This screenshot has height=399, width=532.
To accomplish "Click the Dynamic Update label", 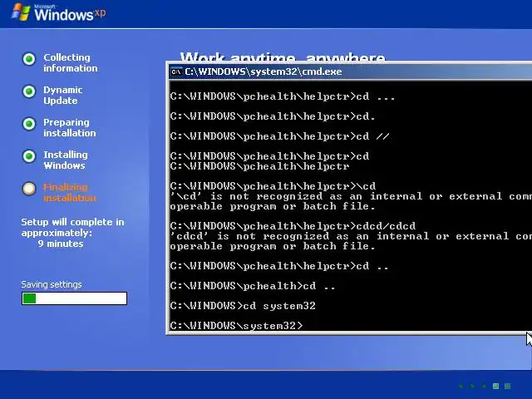I will tap(63, 96).
